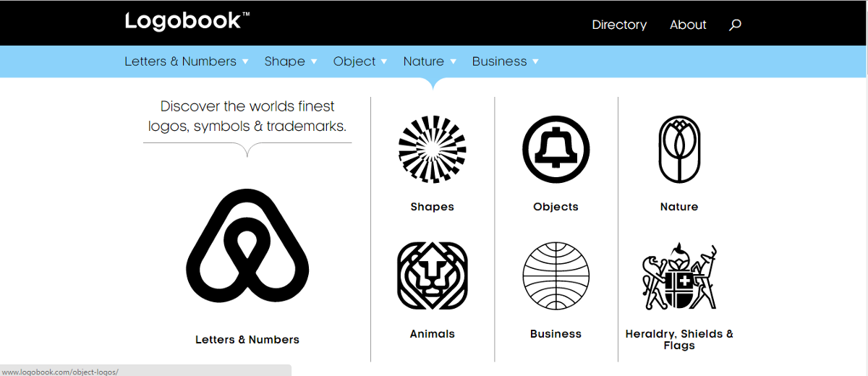Open the Shape menu
The image size is (868, 376).
[285, 61]
